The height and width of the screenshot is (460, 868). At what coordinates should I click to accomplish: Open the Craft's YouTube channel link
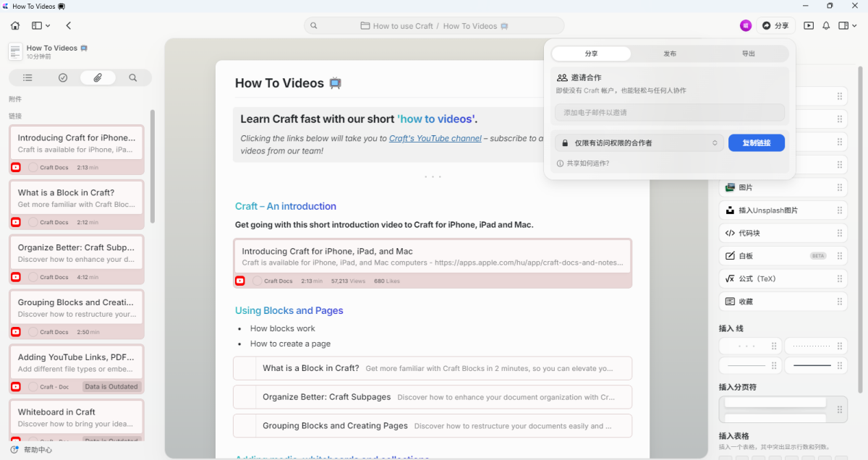pyautogui.click(x=435, y=138)
